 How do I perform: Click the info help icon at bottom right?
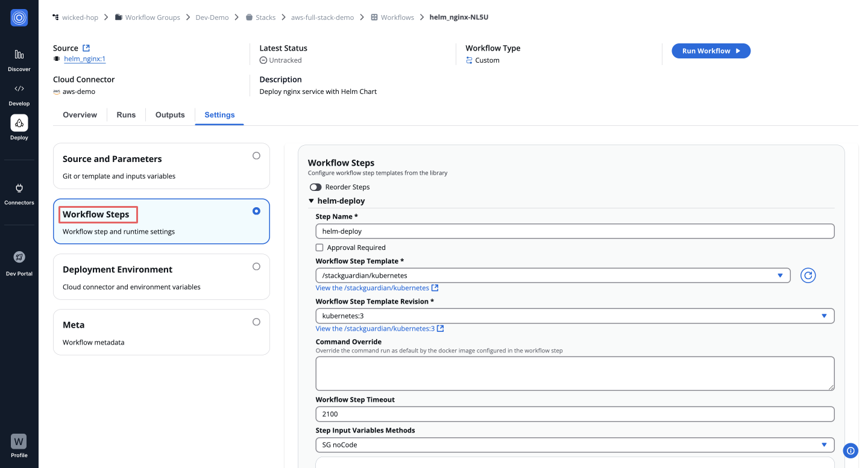click(x=851, y=450)
